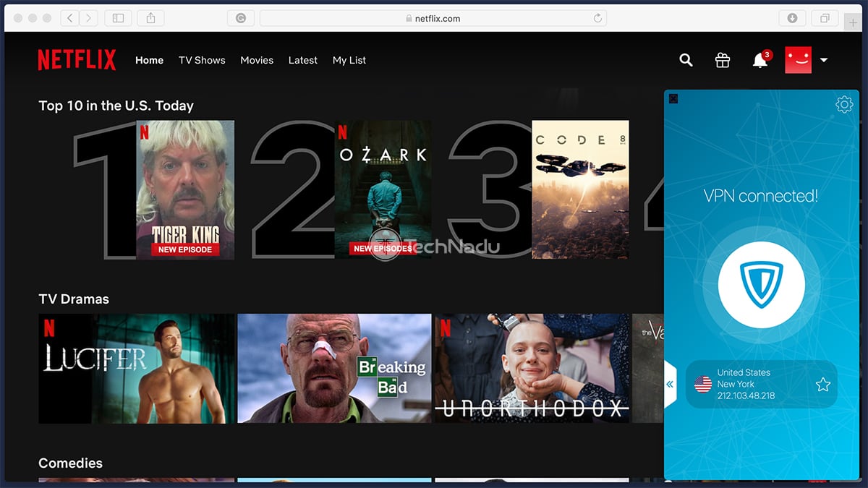
Task: Open Netflix search
Action: pos(686,61)
